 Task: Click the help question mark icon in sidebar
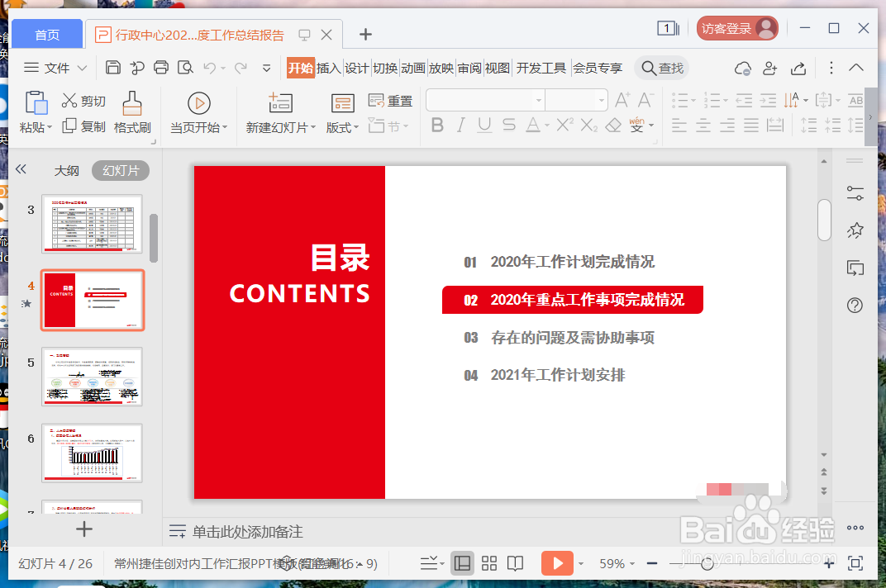pos(855,306)
